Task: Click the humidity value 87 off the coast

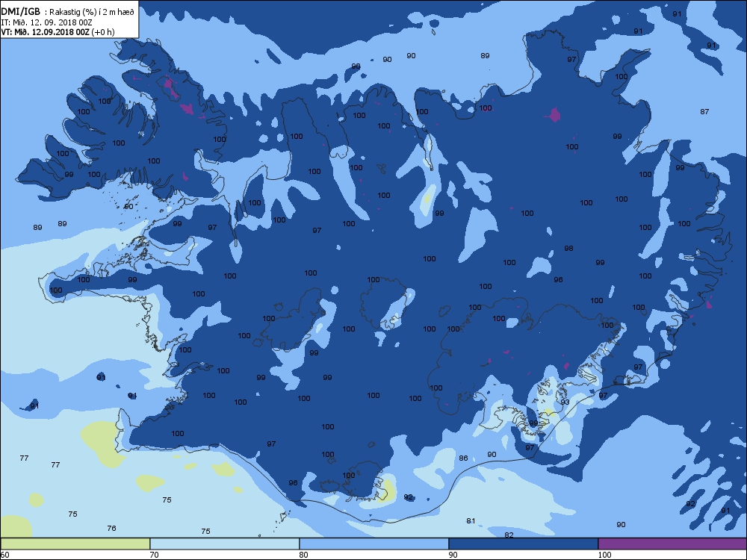Action: (x=704, y=112)
